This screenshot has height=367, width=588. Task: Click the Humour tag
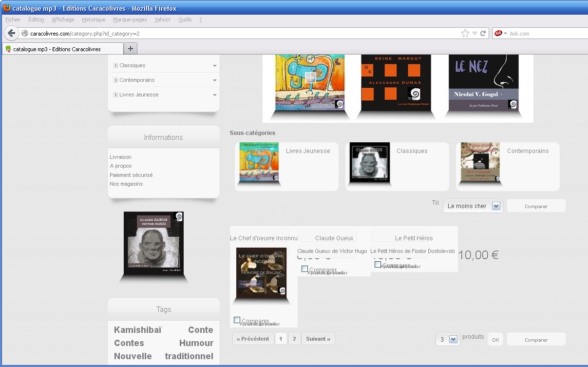[x=196, y=343]
